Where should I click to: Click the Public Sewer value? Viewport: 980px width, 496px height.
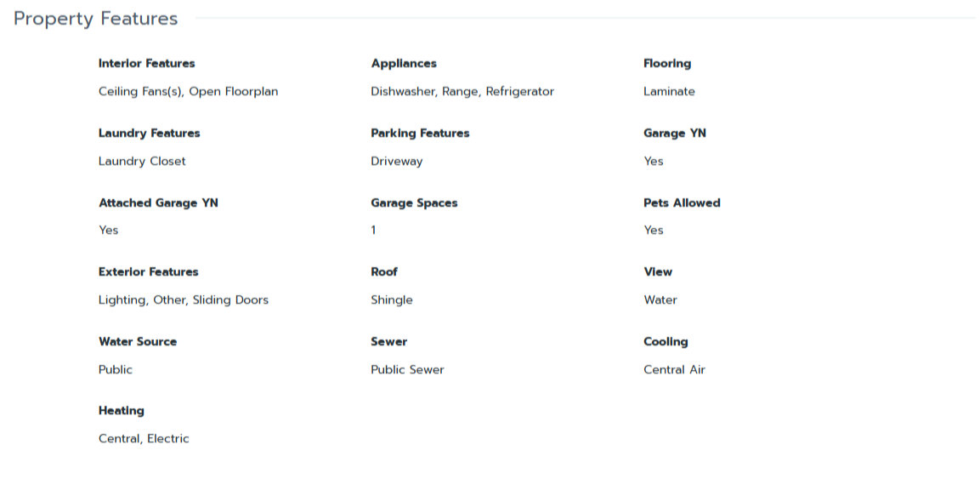coord(407,370)
